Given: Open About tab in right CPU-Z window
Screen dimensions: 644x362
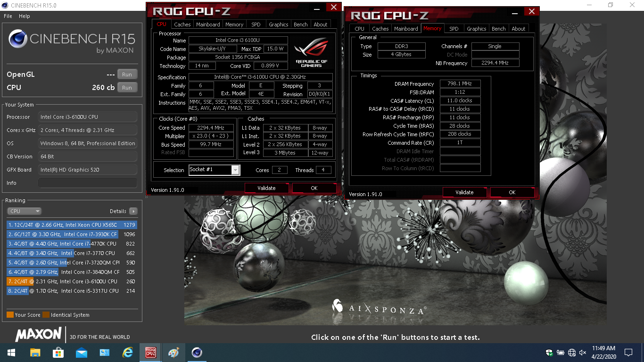Looking at the screenshot, I should (x=519, y=29).
